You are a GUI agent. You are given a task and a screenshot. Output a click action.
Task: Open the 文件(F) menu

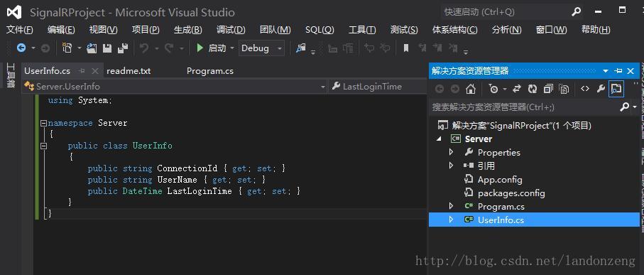pos(20,30)
